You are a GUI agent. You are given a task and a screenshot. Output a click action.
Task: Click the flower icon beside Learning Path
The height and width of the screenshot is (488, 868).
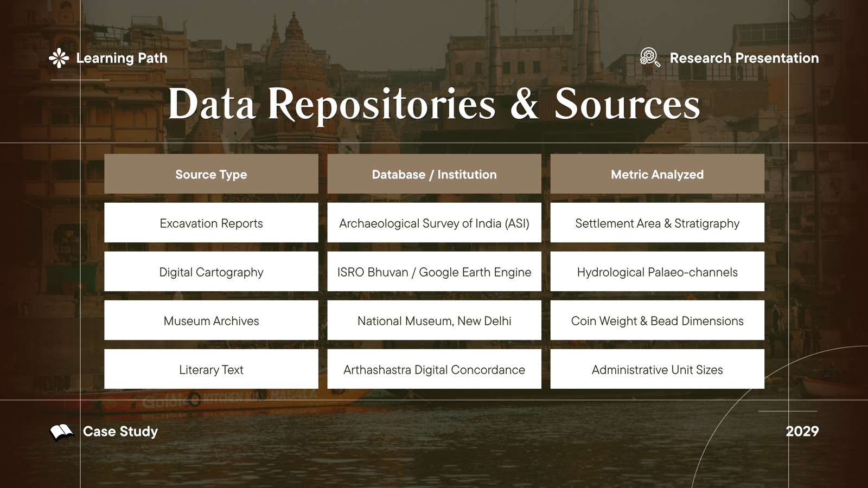point(59,58)
